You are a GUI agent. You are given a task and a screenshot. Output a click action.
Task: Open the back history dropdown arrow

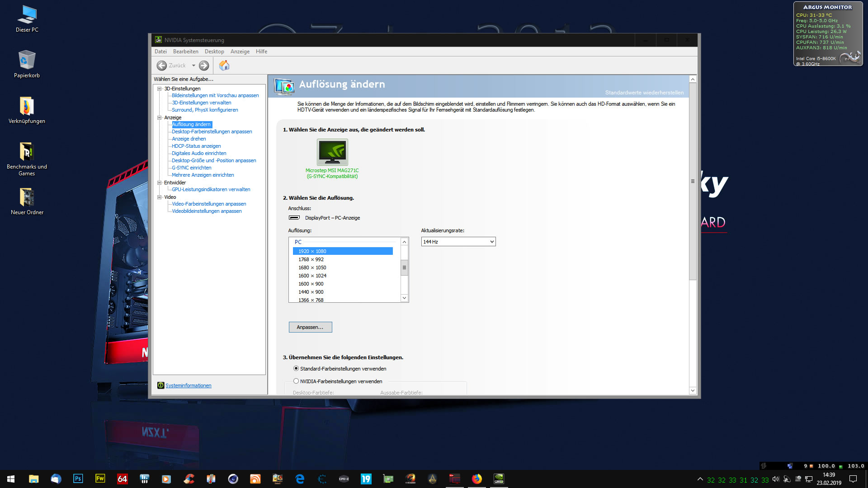tap(193, 66)
